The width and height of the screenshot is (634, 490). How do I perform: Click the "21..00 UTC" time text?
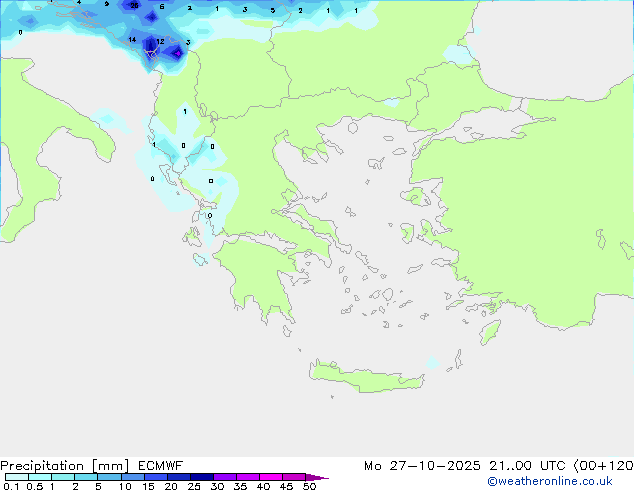coord(527,466)
